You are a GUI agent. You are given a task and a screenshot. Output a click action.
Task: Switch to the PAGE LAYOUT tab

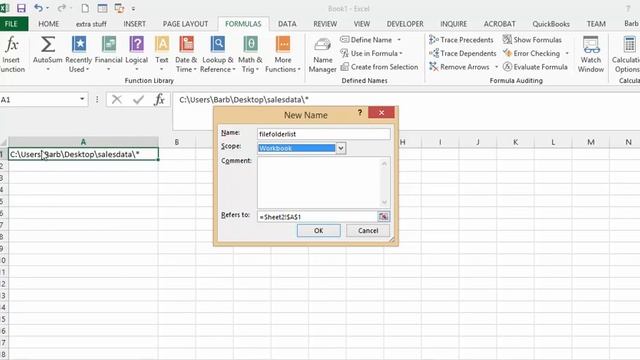[185, 24]
